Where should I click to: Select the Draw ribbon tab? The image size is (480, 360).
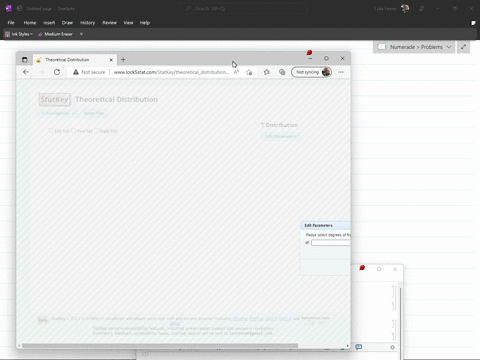coord(67,23)
